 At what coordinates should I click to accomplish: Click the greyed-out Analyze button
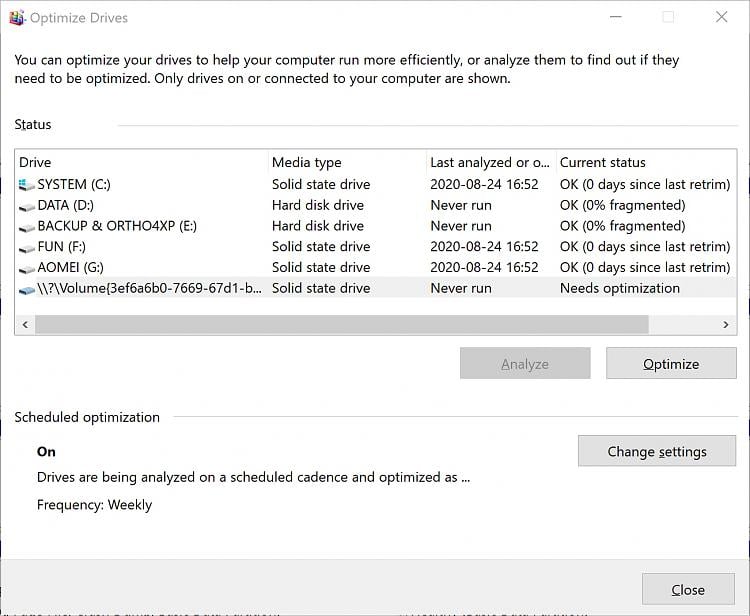click(x=525, y=363)
